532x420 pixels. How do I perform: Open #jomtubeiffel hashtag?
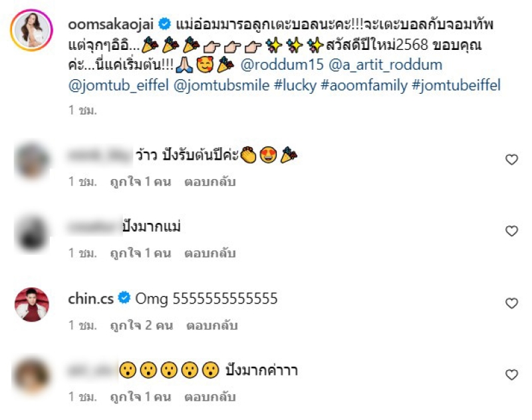(x=456, y=85)
